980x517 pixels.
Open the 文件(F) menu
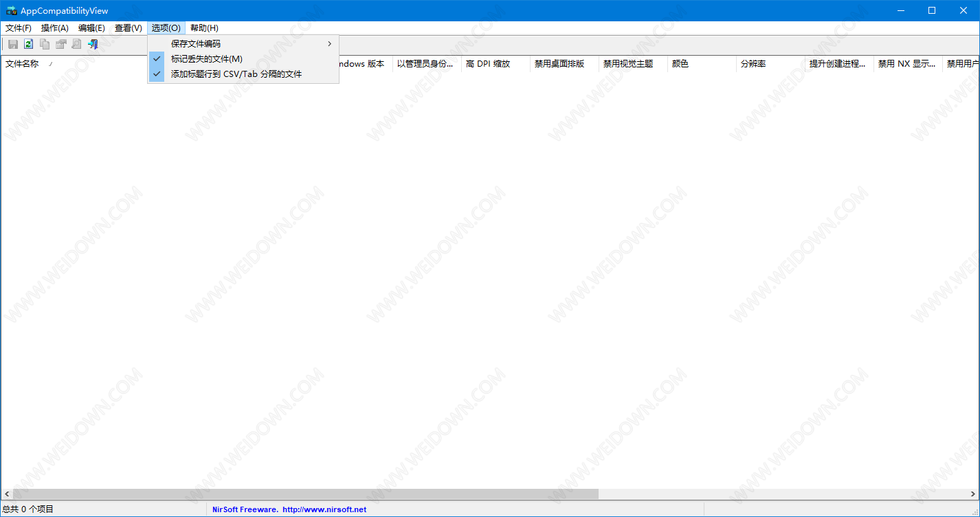(x=19, y=28)
